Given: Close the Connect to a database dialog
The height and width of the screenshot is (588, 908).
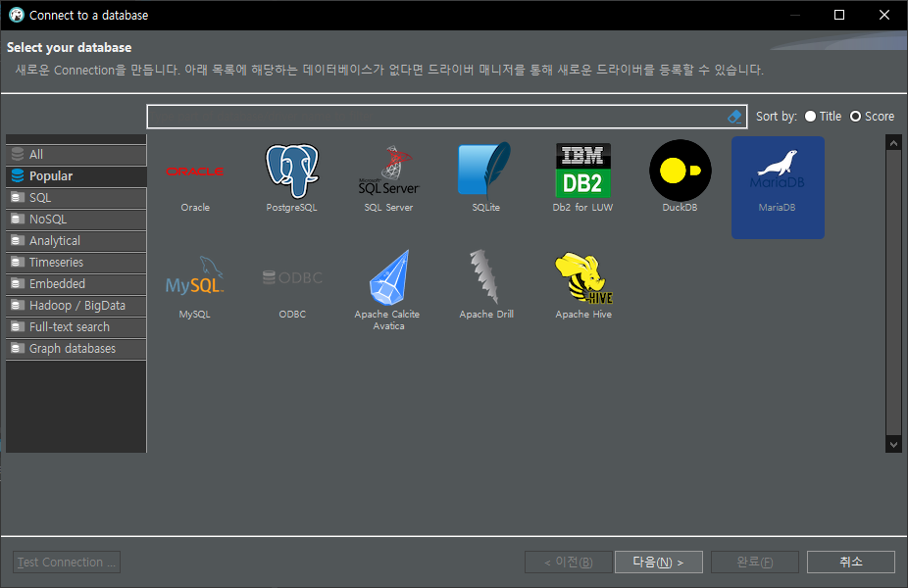Looking at the screenshot, I should click(883, 15).
